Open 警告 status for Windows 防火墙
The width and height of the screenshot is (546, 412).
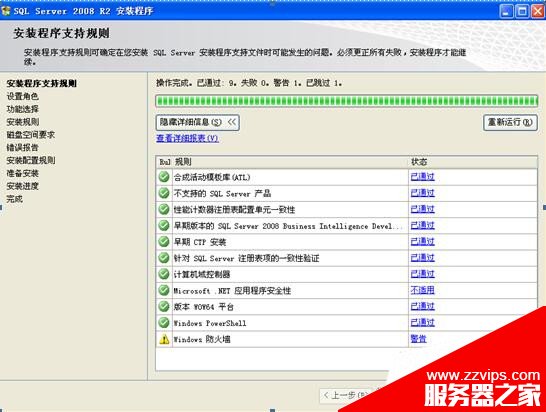point(419,339)
